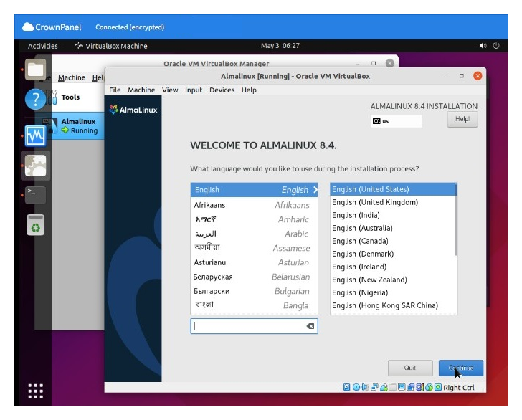The width and height of the screenshot is (522, 420).
Task: Click the CrownPanel cloud logo
Action: 28,27
